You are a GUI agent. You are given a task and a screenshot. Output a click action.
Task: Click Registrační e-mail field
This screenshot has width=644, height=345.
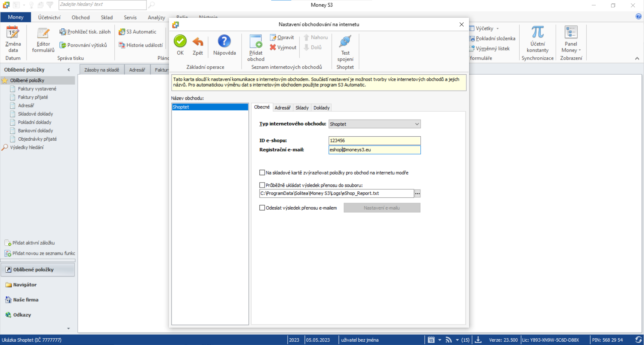coord(374,150)
